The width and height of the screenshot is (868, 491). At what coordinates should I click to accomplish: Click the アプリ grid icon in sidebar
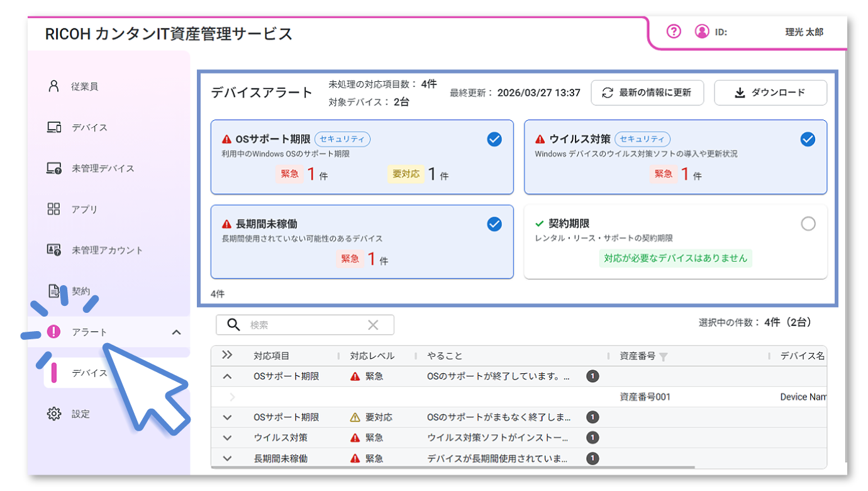click(54, 209)
